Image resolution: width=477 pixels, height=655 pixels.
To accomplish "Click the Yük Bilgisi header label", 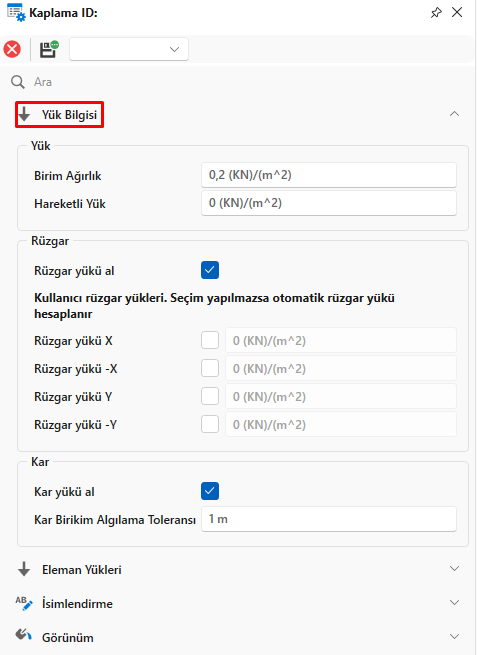I will point(69,114).
